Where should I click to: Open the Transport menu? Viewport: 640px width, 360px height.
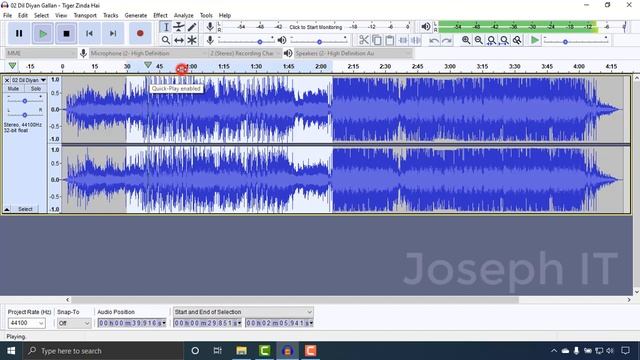coord(85,16)
